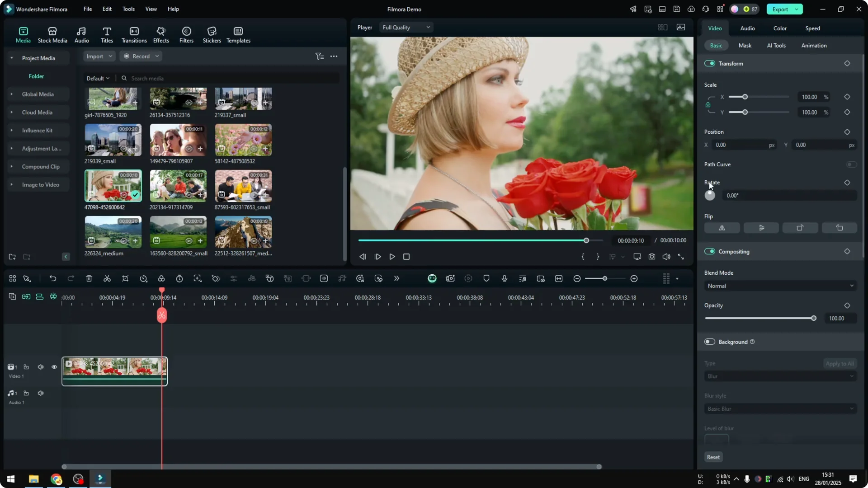
Task: Toggle the Transform switch
Action: pyautogui.click(x=709, y=63)
